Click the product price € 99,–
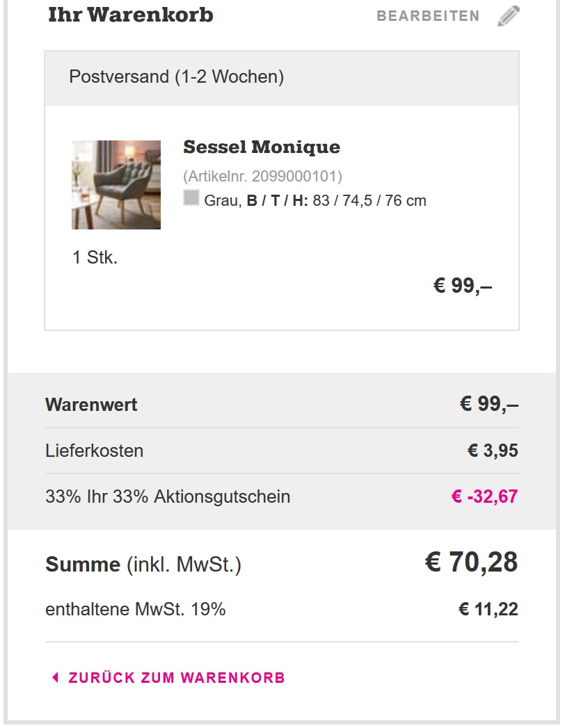 point(462,286)
